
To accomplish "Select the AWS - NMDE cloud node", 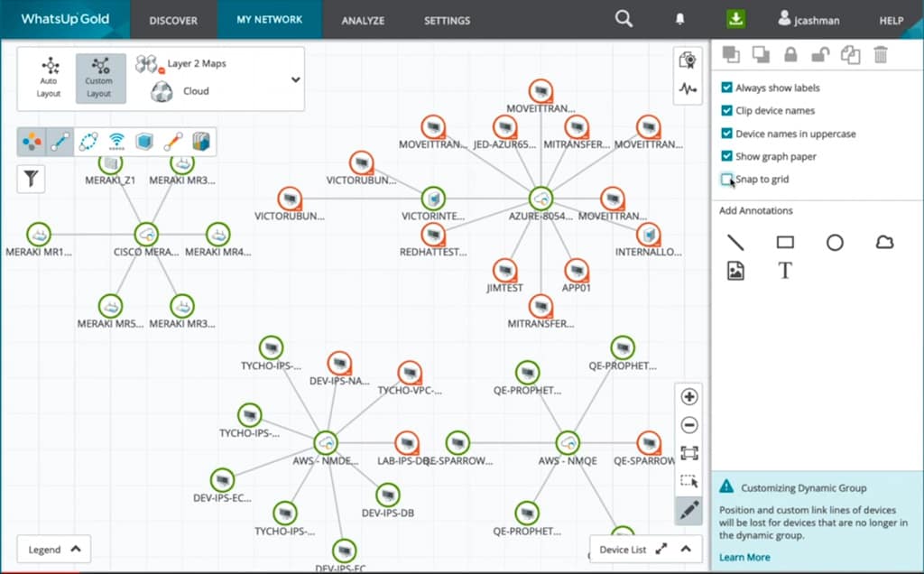I will pos(325,443).
